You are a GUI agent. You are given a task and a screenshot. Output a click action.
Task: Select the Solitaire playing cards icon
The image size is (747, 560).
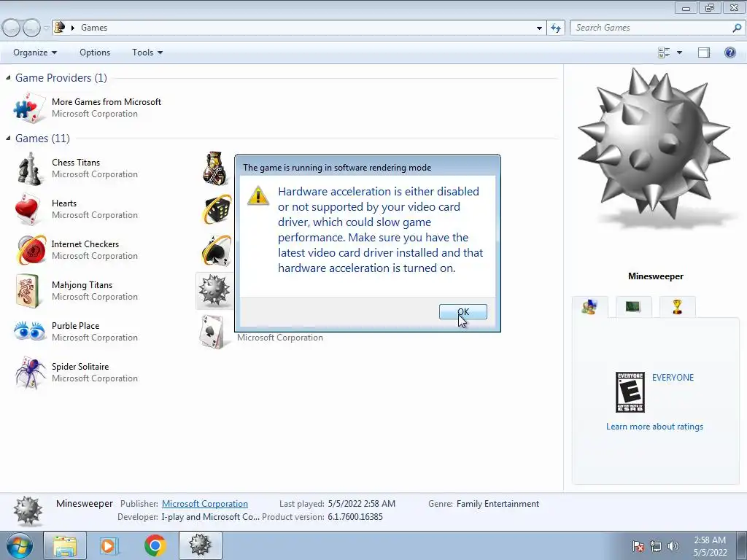click(x=212, y=332)
